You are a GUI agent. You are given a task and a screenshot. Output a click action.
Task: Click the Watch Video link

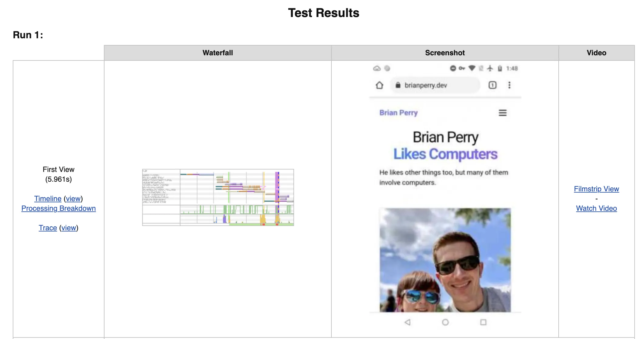pyautogui.click(x=596, y=208)
